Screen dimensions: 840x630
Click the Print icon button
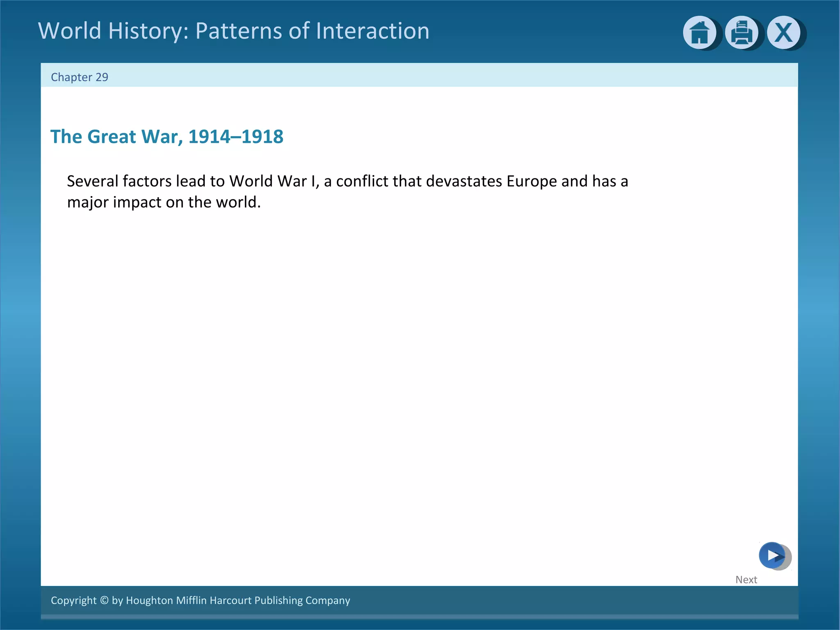tap(741, 32)
